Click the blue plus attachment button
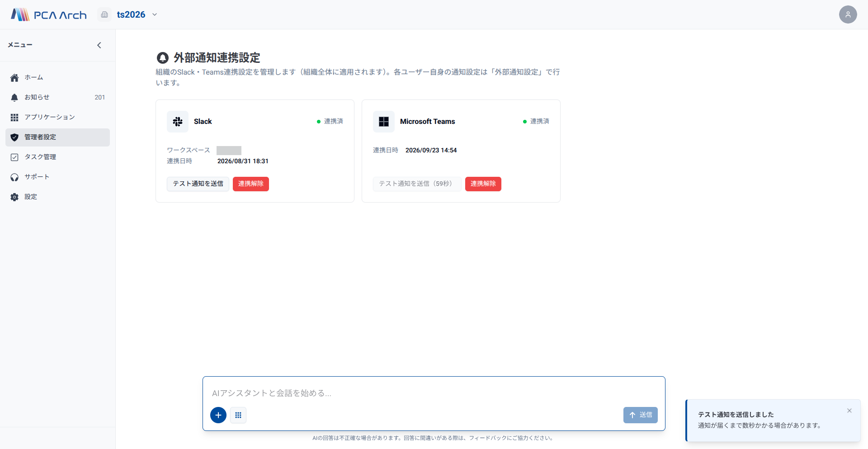This screenshot has width=868, height=449. point(218,415)
